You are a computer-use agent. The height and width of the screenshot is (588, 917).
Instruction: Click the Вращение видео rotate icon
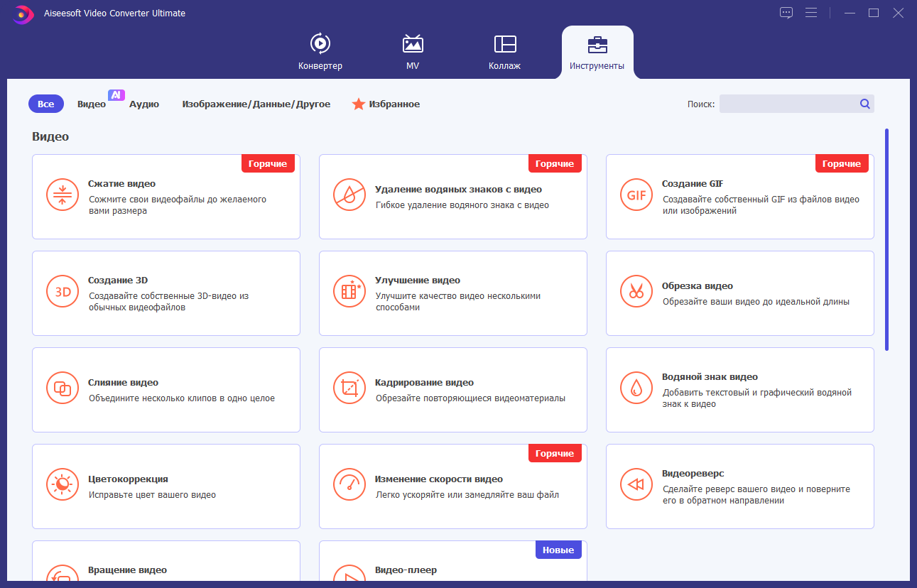(63, 572)
